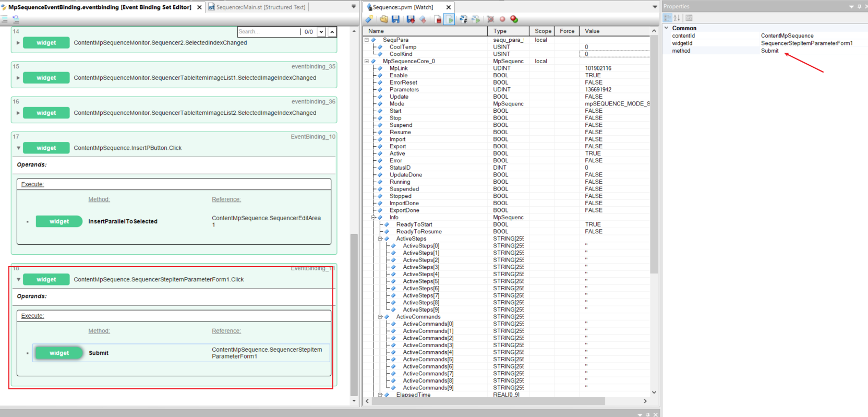Sort Properties alphabetically with A-Z icon
The width and height of the screenshot is (868, 417).
pyautogui.click(x=677, y=18)
